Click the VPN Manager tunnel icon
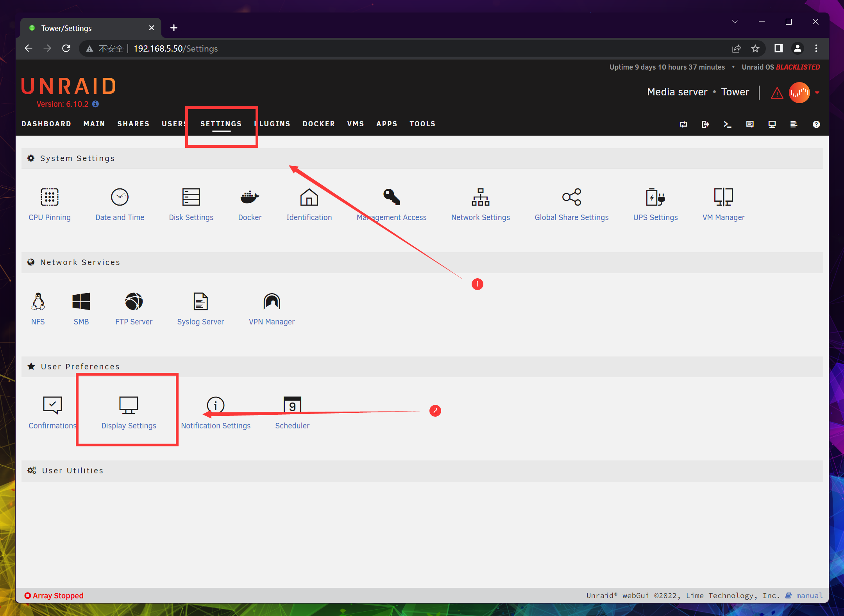Viewport: 844px width, 616px height. click(x=272, y=301)
